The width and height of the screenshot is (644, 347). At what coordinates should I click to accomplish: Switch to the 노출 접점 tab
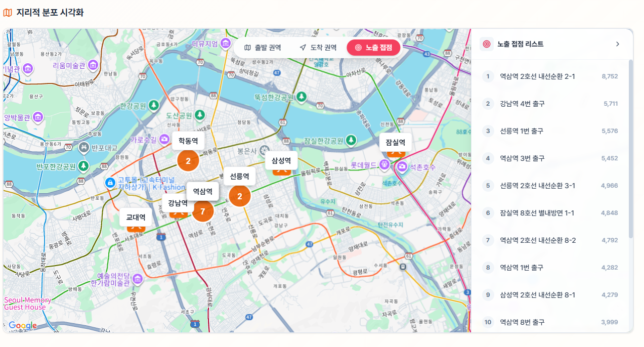click(x=373, y=49)
